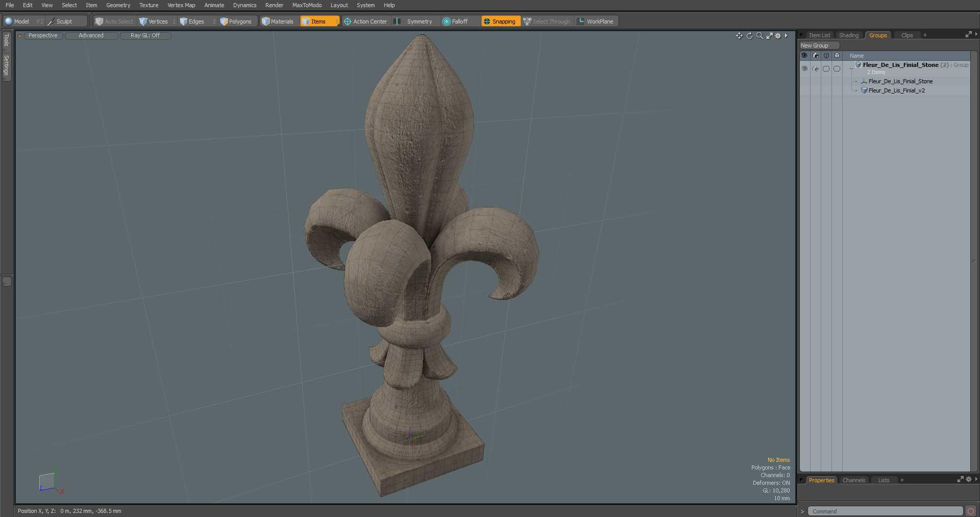Maximize the Properties panel with expand icon
This screenshot has width=980, height=517.
coord(960,479)
